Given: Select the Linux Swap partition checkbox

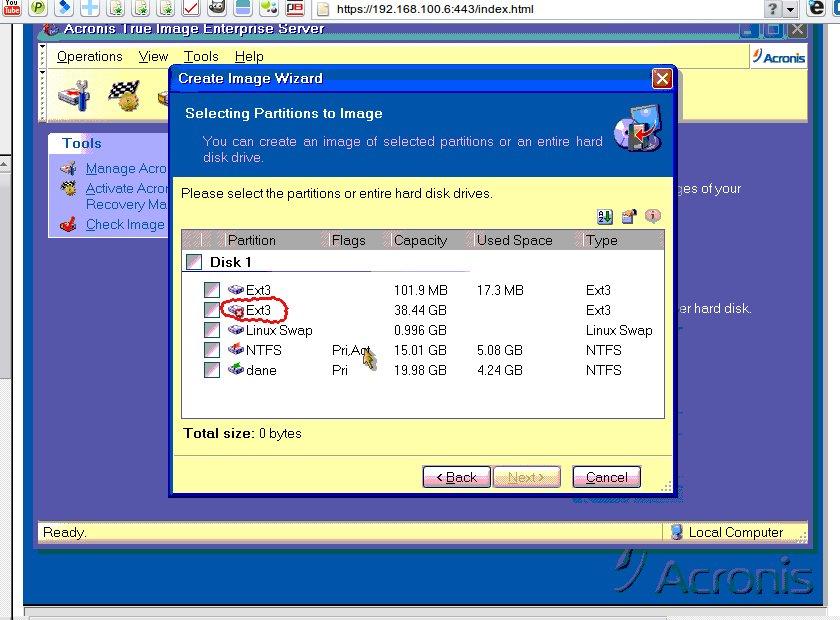Looking at the screenshot, I should [x=212, y=330].
